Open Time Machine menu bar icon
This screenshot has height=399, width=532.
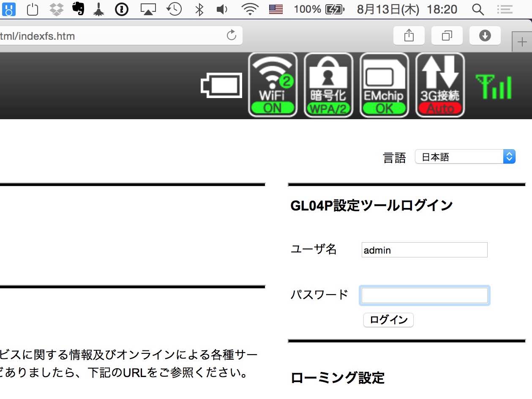coord(174,9)
